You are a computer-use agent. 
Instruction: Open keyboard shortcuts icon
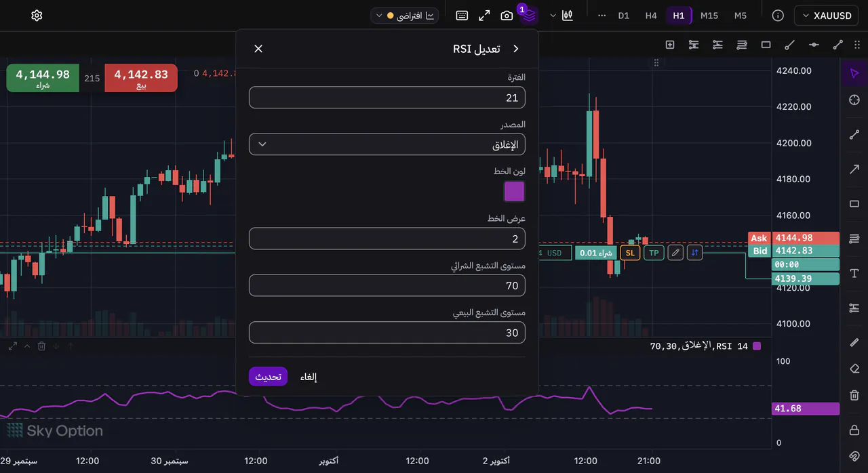462,16
